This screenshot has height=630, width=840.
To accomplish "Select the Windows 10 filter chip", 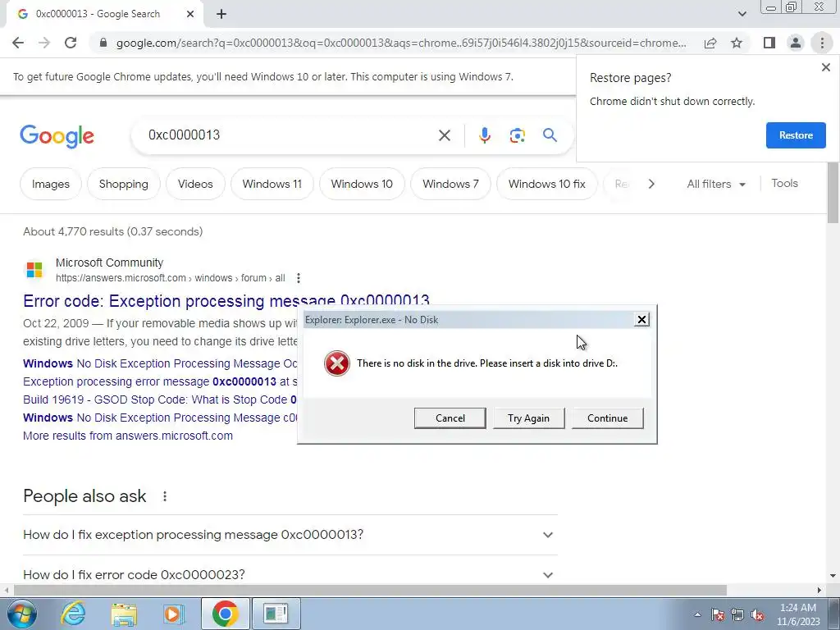I will [x=362, y=184].
